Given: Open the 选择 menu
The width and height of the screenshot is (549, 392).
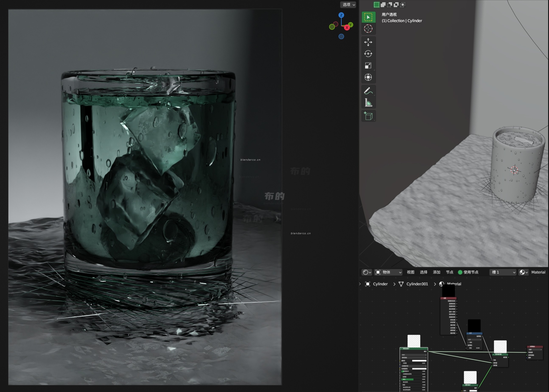Looking at the screenshot, I should 423,272.
